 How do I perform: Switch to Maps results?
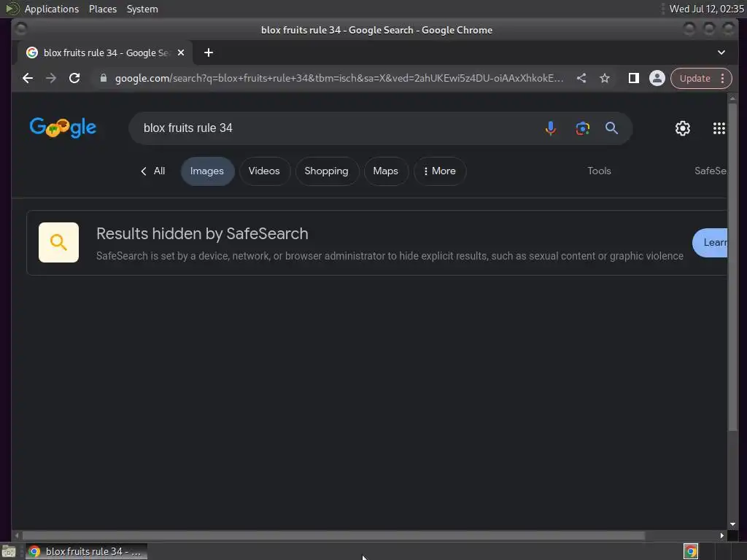point(385,171)
